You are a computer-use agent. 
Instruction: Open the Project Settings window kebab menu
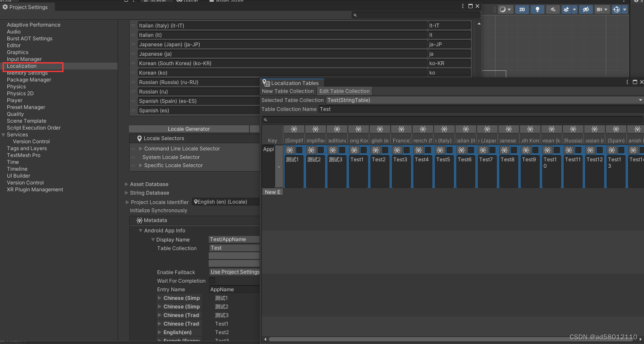tap(463, 6)
